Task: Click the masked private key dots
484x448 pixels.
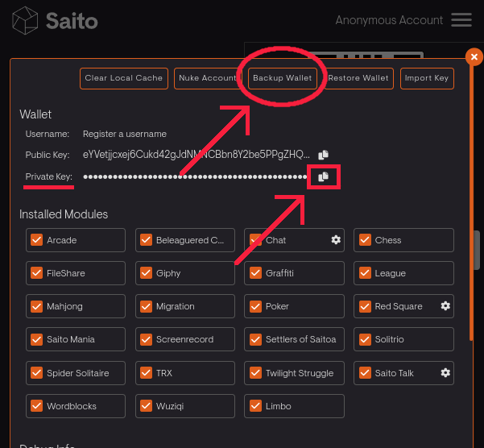Action: point(195,176)
